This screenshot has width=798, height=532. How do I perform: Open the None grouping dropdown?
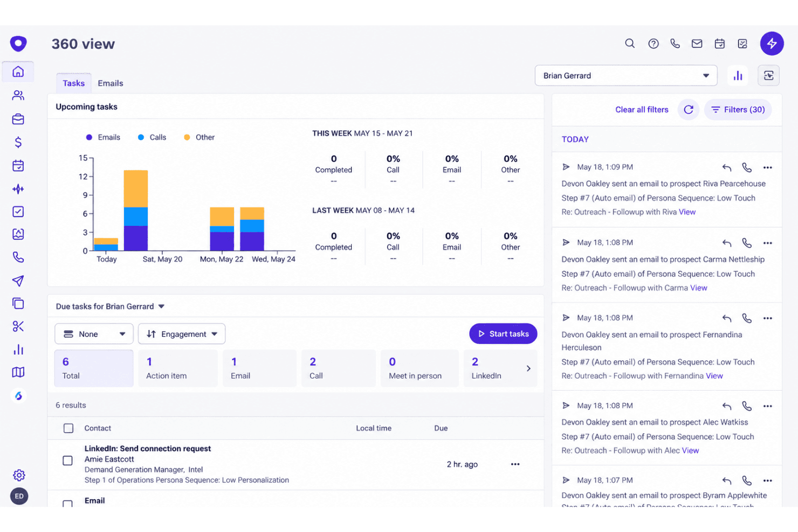pyautogui.click(x=94, y=334)
